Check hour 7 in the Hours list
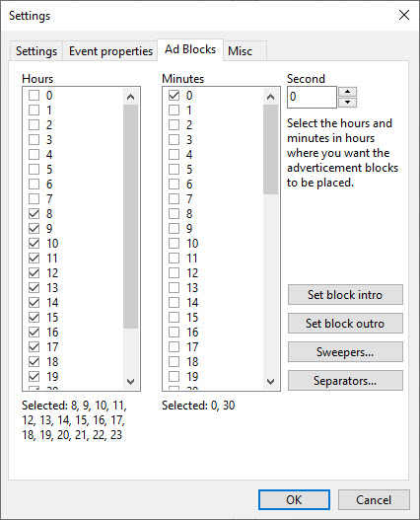Image resolution: width=420 pixels, height=520 pixels. [x=34, y=199]
